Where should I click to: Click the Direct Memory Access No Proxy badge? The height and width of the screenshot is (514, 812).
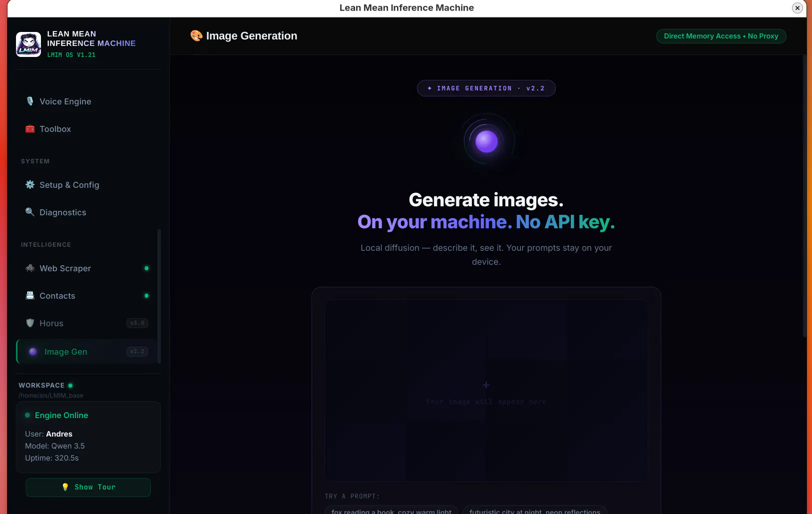coord(721,36)
